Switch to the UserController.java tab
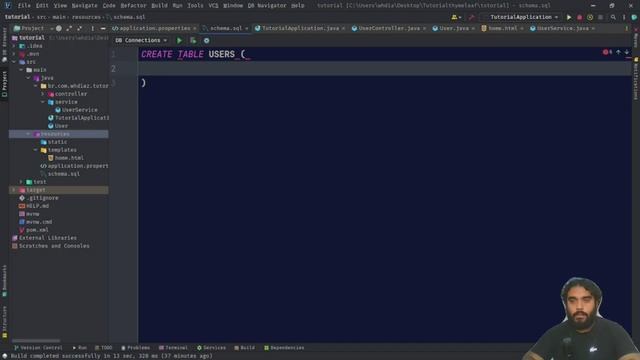 click(389, 28)
